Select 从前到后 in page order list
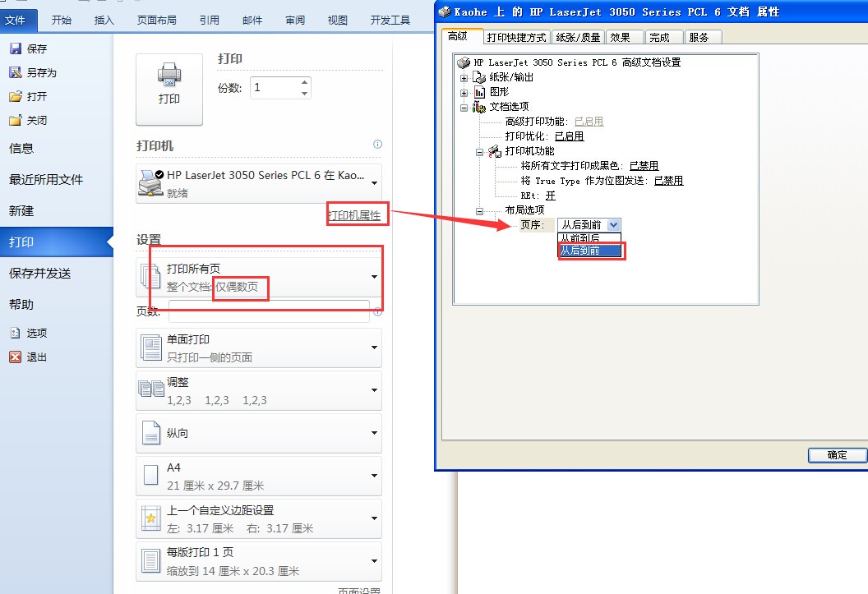868x594 pixels. [589, 237]
